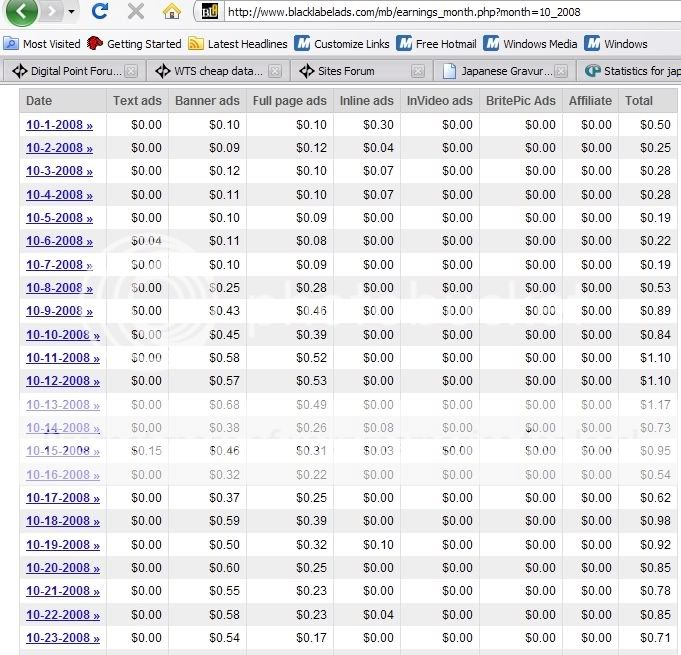
Task: Open the Free Hotmail bookmark
Action: pyautogui.click(x=436, y=44)
